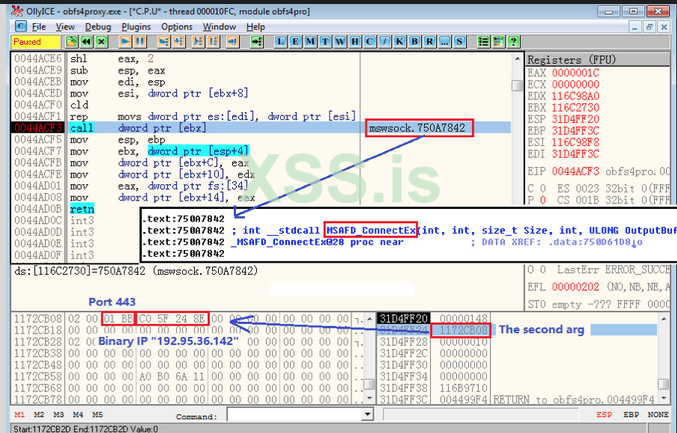This screenshot has height=433, width=677.
Task: Select dump row address 1172CB58
Action: 38,376
